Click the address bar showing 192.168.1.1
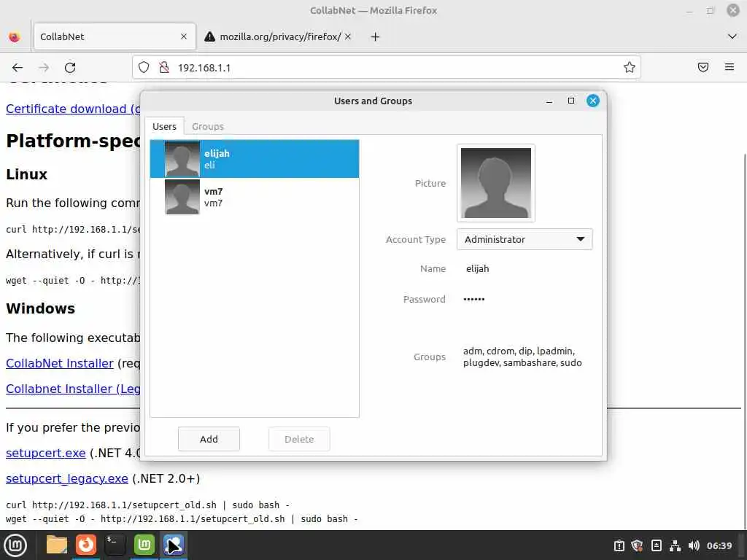 [x=386, y=68]
